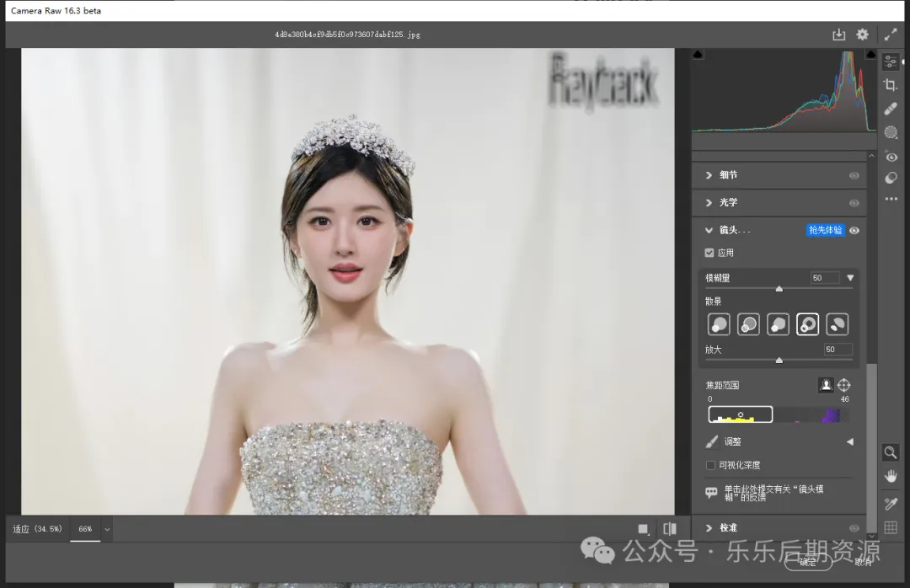Click the save image download icon

point(838,35)
